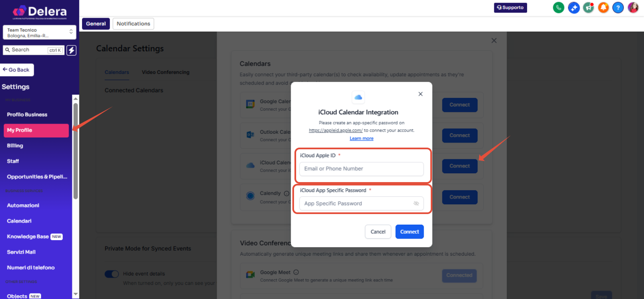Open the orange notifications bell

pyautogui.click(x=603, y=8)
